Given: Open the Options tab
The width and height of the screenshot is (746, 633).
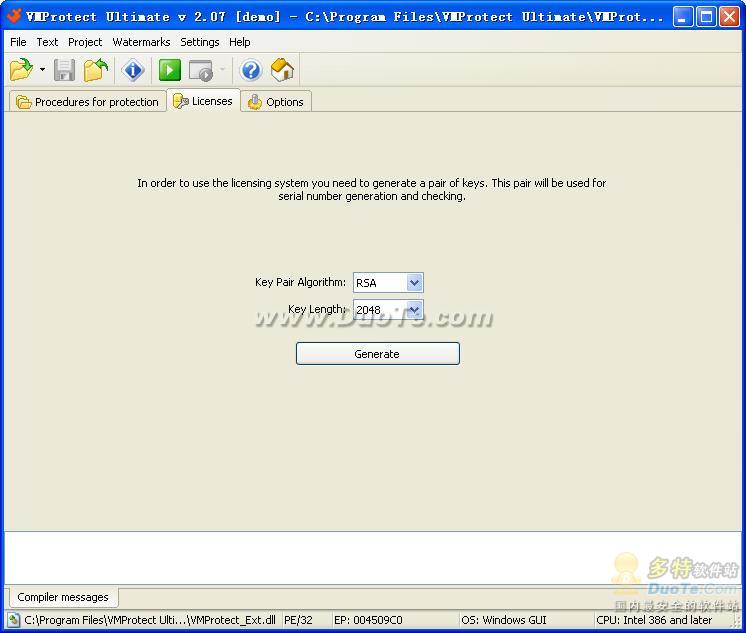Looking at the screenshot, I should click(x=276, y=102).
